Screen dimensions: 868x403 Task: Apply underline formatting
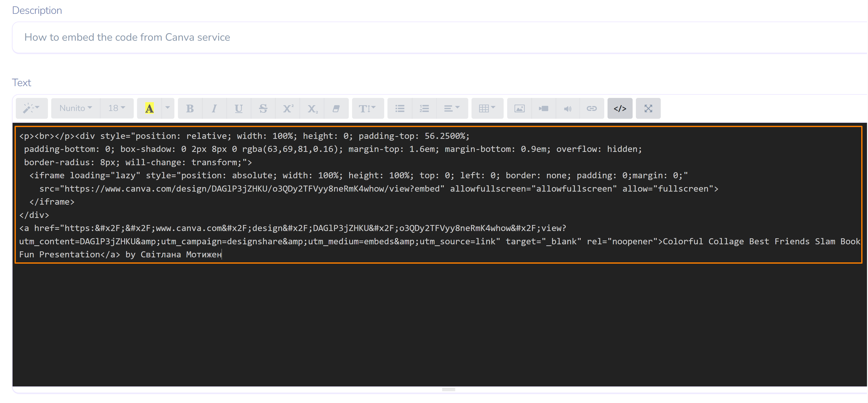(x=239, y=108)
